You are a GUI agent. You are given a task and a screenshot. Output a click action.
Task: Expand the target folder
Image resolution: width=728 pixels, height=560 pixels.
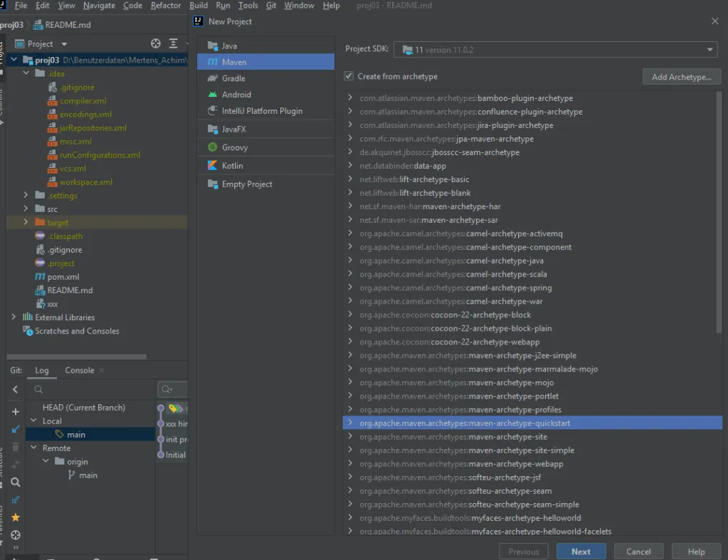(x=26, y=223)
